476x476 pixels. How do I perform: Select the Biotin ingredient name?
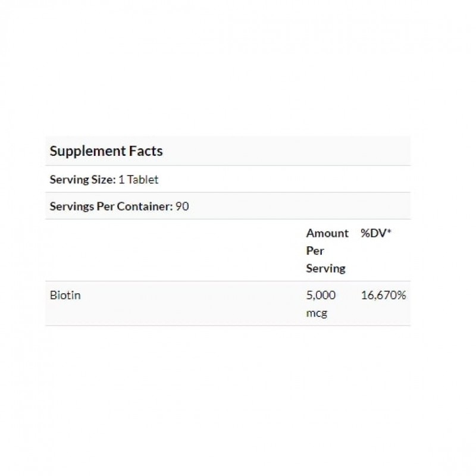click(65, 295)
